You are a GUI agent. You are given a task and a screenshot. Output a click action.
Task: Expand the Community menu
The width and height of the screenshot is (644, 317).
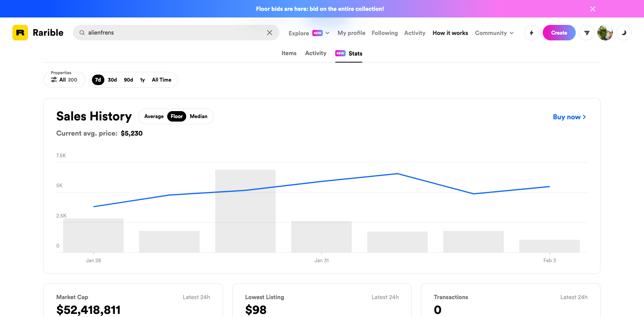click(x=495, y=33)
